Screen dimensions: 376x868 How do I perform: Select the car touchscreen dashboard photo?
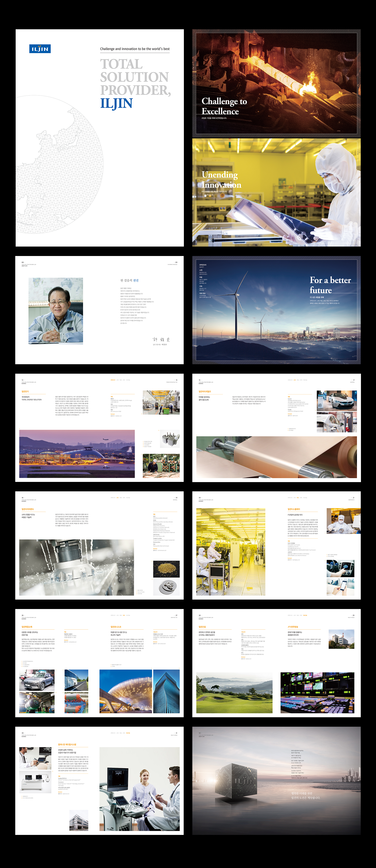[340, 569]
